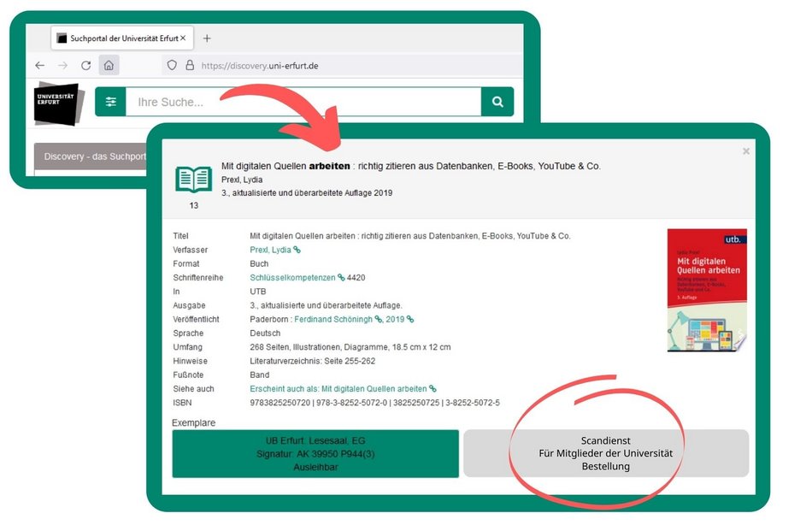Click the UB Erfurt Lesesaal copy button
Viewport: 812px width, 525px height.
pyautogui.click(x=315, y=453)
